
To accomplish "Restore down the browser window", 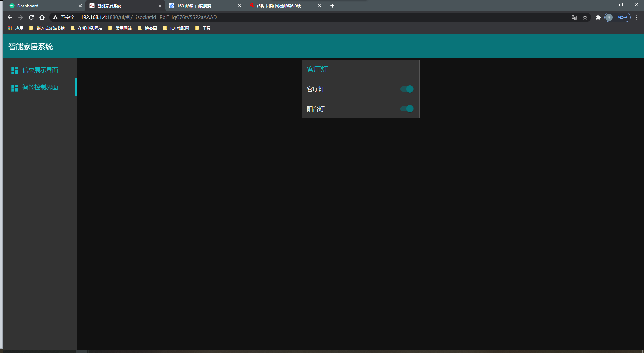I will pyautogui.click(x=621, y=5).
